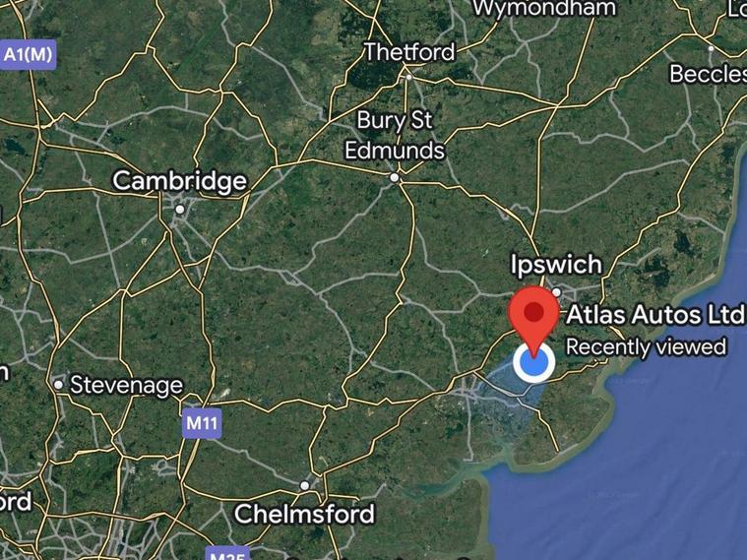This screenshot has height=560, width=747.
Task: Select the Stevenage map label
Action: (126, 385)
